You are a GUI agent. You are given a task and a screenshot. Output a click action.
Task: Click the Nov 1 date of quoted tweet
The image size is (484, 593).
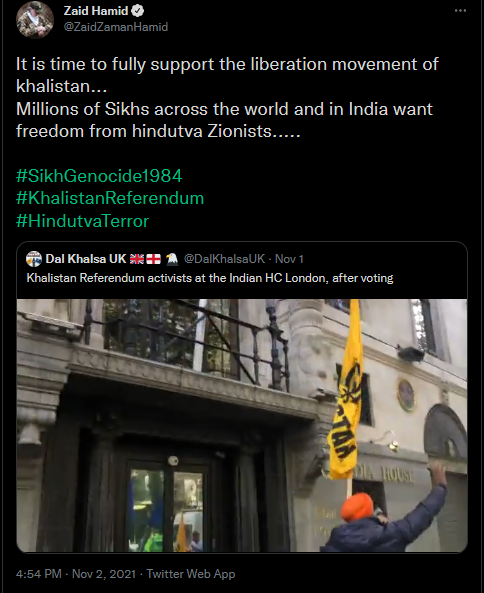coord(289,259)
